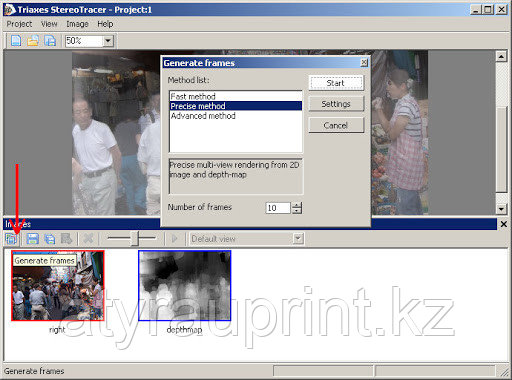Open the Default view dropdown
Viewport: 512px width, 380px height.
coord(298,239)
